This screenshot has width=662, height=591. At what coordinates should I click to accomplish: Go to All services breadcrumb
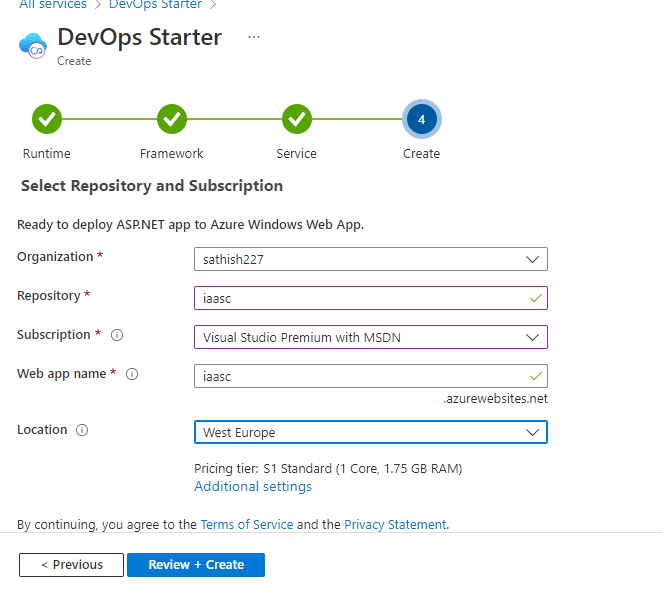[x=53, y=5]
